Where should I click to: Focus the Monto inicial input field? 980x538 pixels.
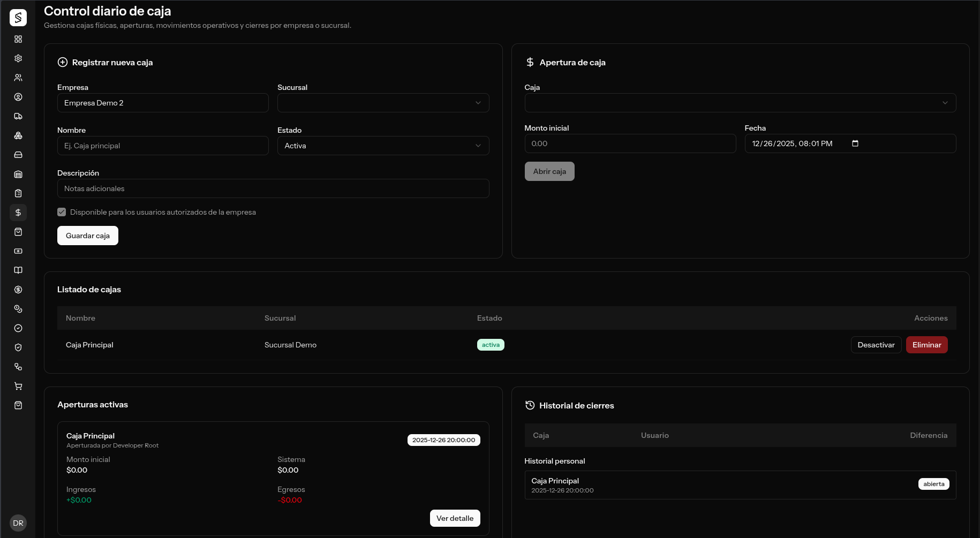click(630, 143)
